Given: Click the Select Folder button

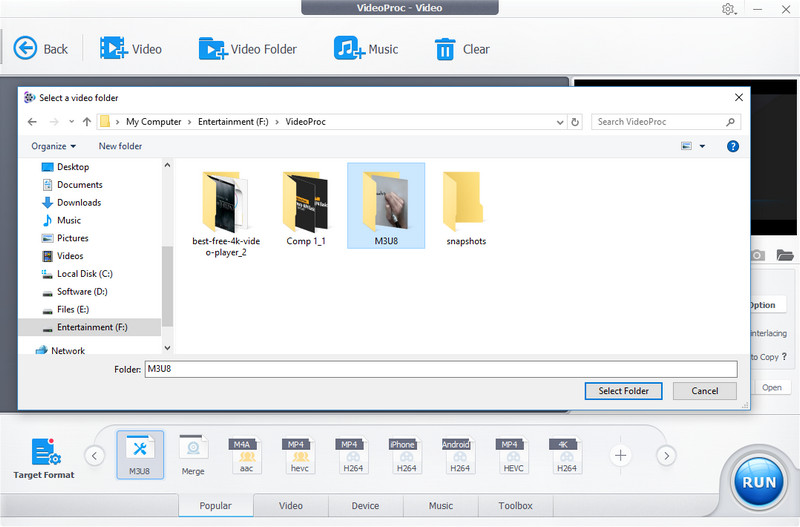Looking at the screenshot, I should pyautogui.click(x=623, y=391).
